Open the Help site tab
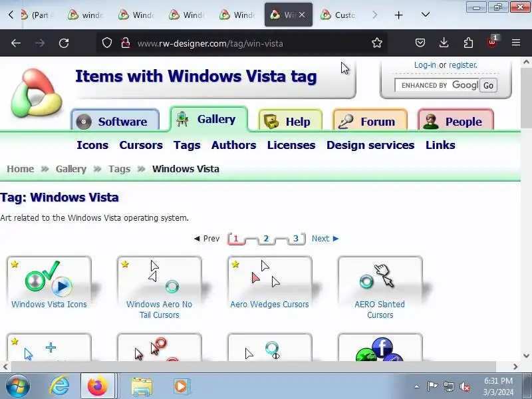This screenshot has width=532, height=399. click(x=290, y=121)
